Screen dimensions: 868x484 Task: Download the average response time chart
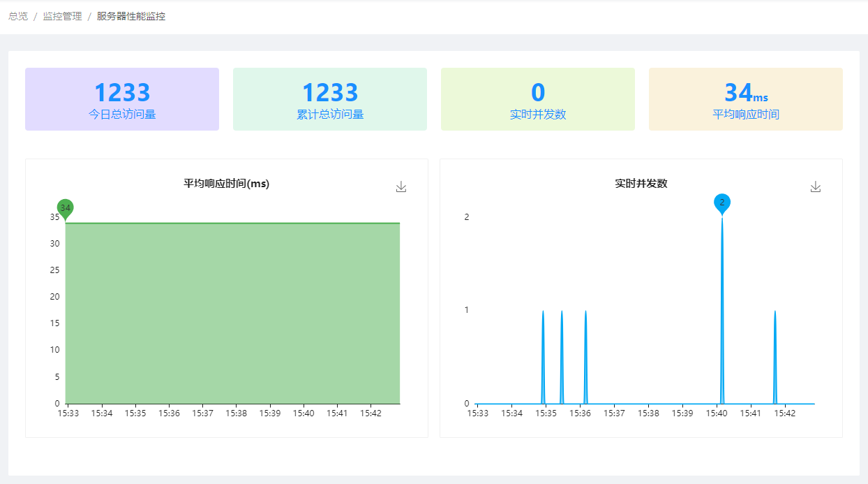point(401,186)
